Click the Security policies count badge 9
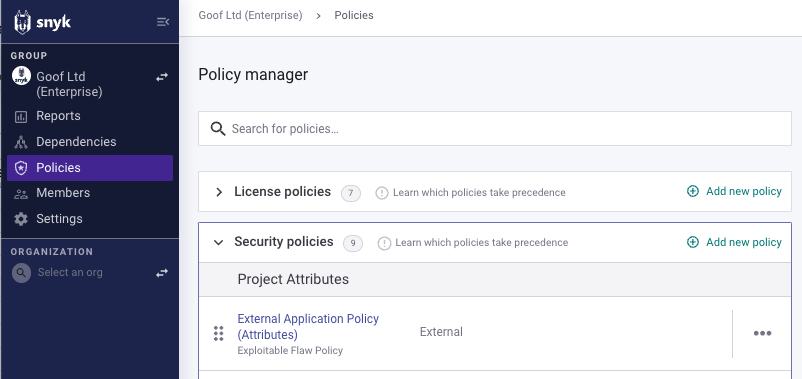The height and width of the screenshot is (379, 802). pos(353,243)
